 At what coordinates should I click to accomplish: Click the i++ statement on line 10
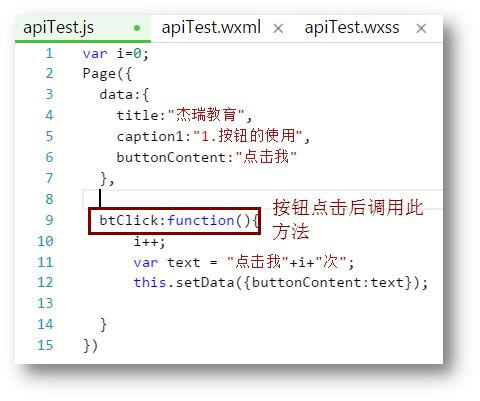pos(149,241)
